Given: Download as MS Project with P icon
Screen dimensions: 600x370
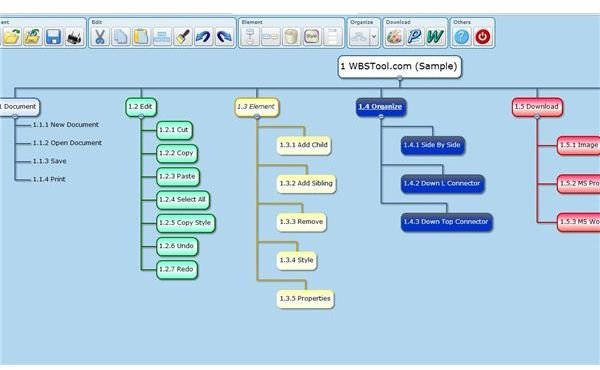Looking at the screenshot, I should tap(415, 37).
